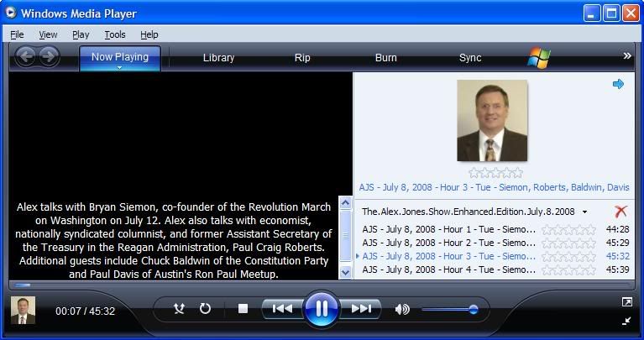Mute the volume speaker icon

pyautogui.click(x=401, y=309)
